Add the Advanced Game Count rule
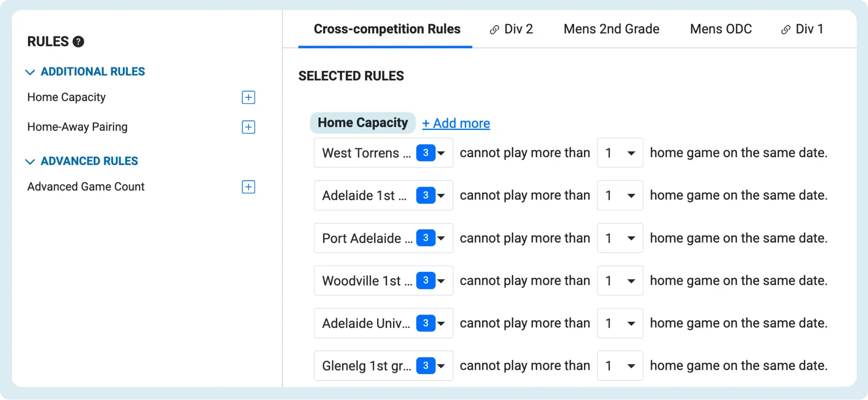 (248, 187)
